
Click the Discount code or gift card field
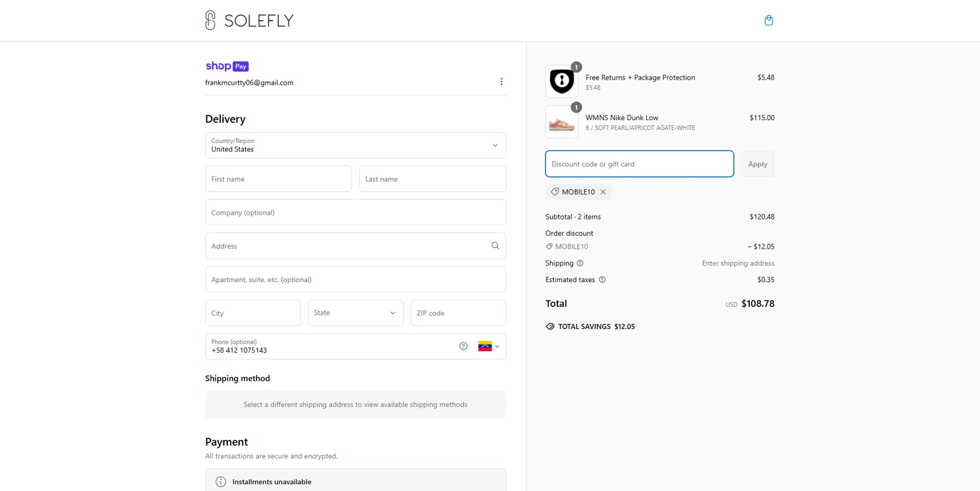(x=640, y=164)
